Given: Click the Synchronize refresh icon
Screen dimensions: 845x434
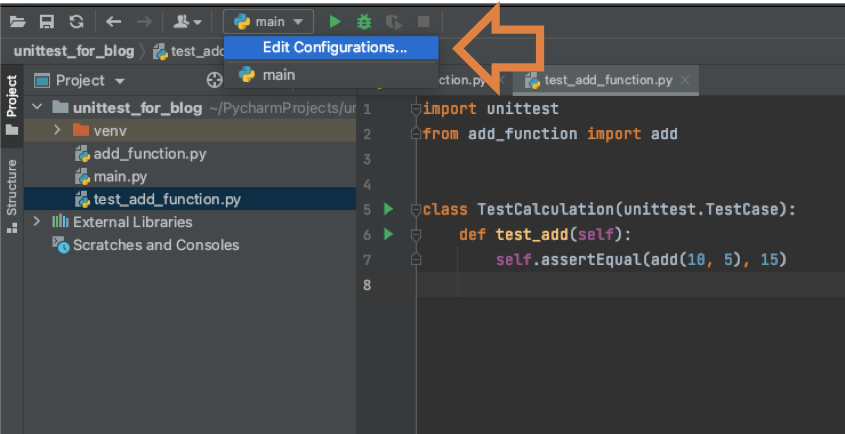Looking at the screenshot, I should pos(76,21).
